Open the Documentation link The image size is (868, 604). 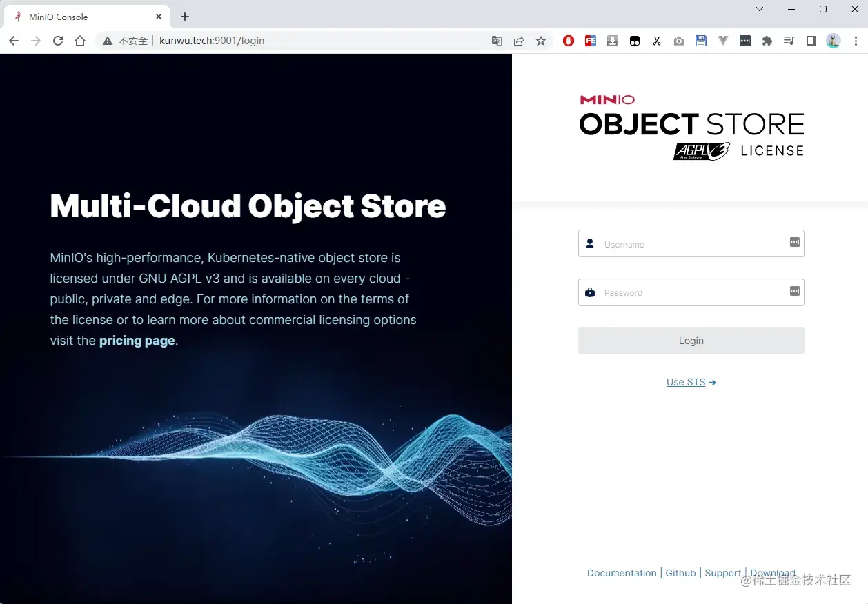622,573
